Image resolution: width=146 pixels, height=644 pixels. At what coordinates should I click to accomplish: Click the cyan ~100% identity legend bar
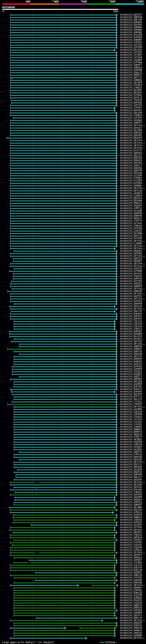tap(130, 4)
